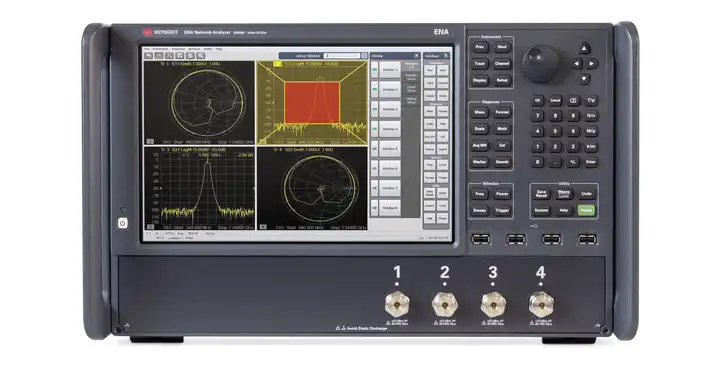Tap the Setup hardkey
The image size is (720, 369).
[x=502, y=80]
